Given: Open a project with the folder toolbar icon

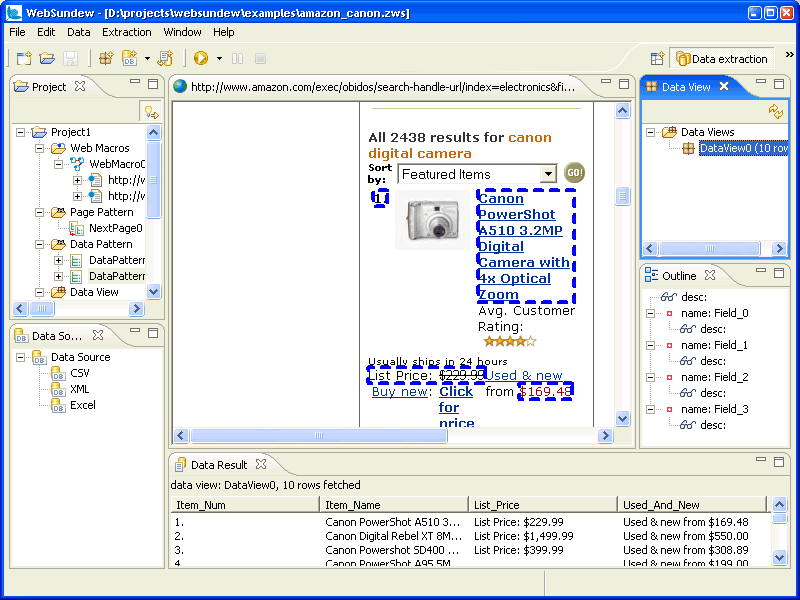Looking at the screenshot, I should [x=47, y=59].
